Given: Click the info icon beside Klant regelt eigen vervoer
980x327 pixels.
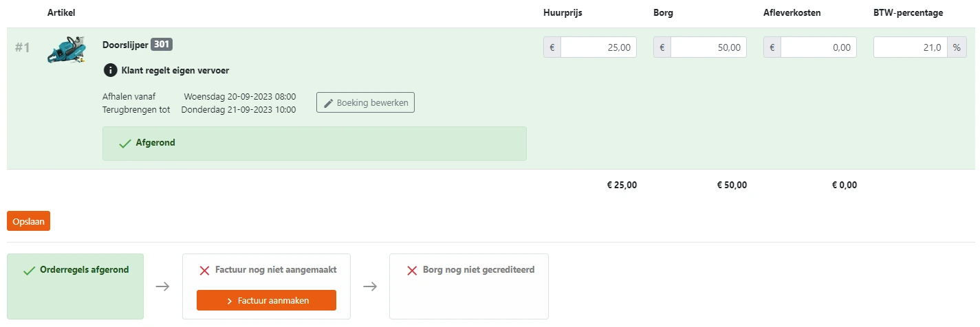Looking at the screenshot, I should click(110, 70).
